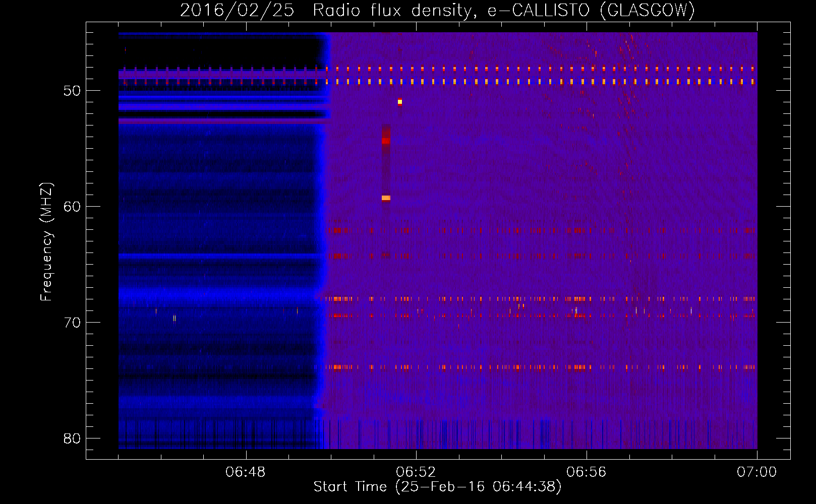This screenshot has width=816, height=504.
Task: Click the 80 frequency tick label
Action: point(72,438)
